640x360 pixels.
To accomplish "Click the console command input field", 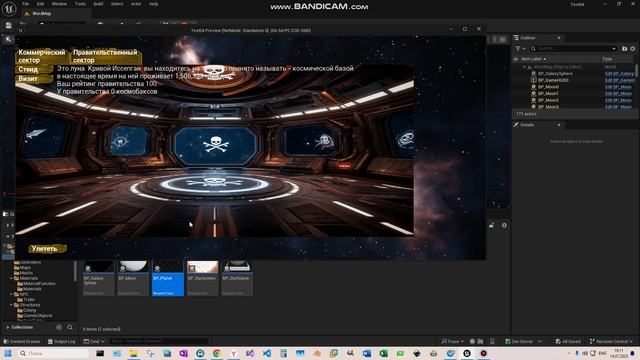I will (x=159, y=341).
